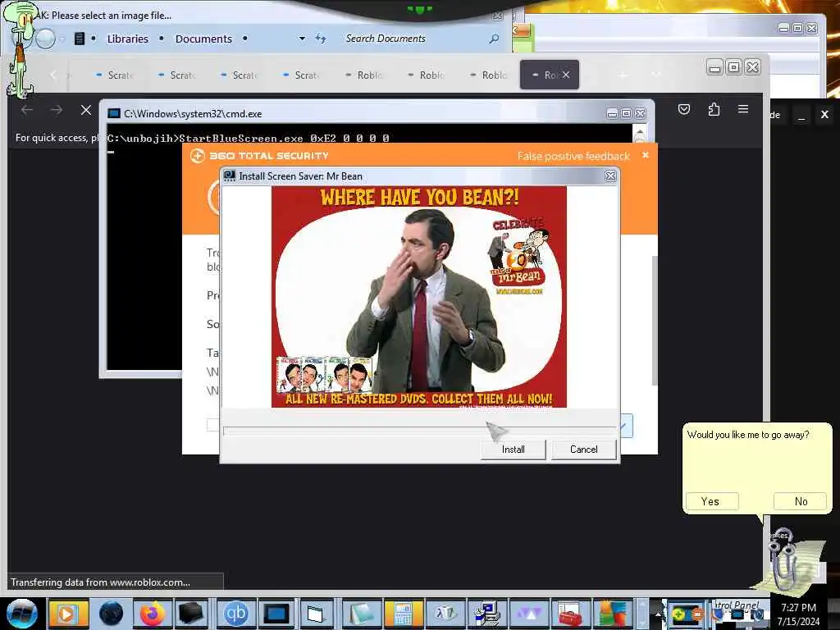Open the purple triangles taskbar icon

coord(528,614)
